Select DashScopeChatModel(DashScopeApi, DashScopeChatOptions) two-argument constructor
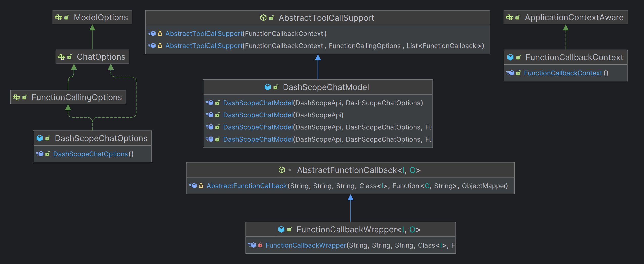 point(318,103)
